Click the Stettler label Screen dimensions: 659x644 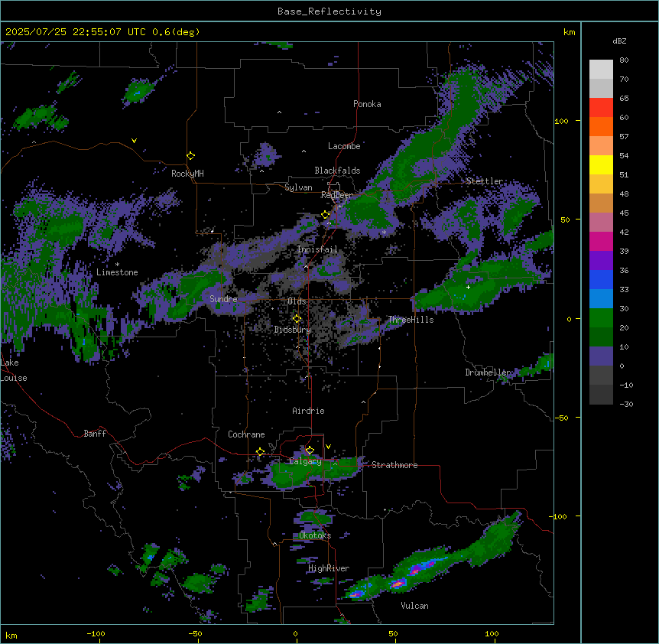(x=485, y=181)
